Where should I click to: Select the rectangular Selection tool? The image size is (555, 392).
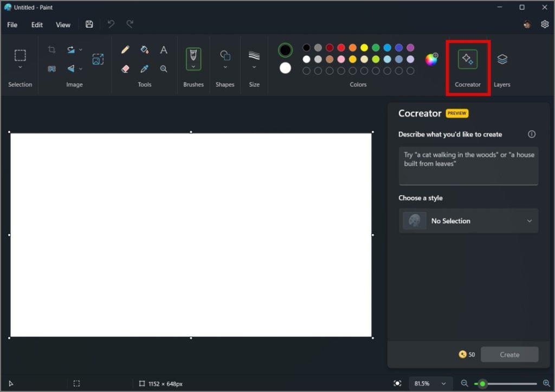click(x=20, y=55)
